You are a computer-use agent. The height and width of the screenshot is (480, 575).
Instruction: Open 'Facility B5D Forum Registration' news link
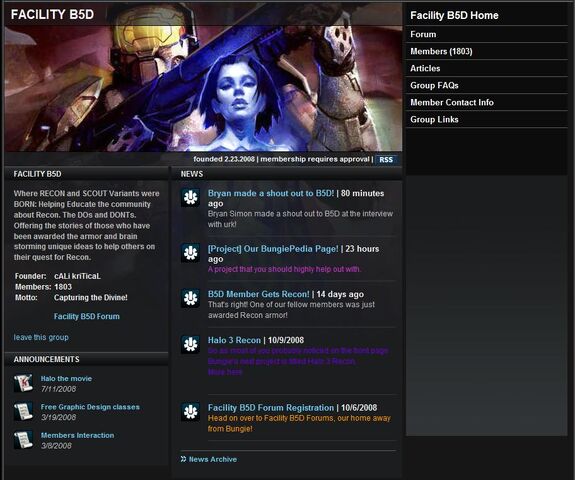point(271,407)
